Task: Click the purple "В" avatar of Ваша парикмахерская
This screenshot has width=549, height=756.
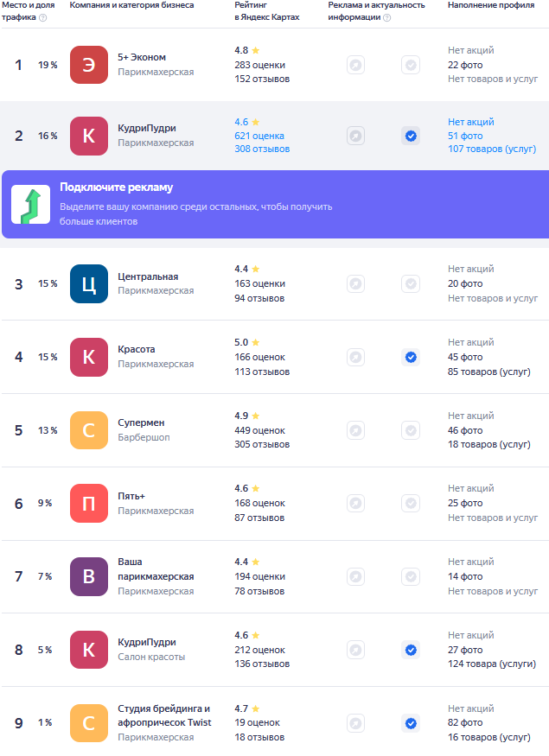Action: 89,576
